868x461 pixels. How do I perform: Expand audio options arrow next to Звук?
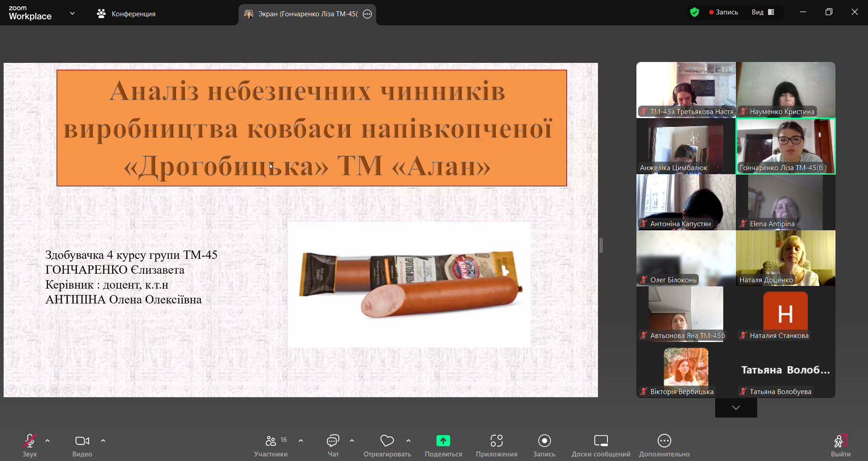(x=47, y=441)
